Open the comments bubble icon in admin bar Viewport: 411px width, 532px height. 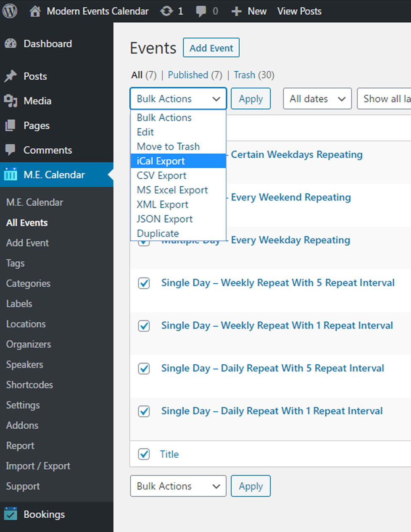coord(201,11)
